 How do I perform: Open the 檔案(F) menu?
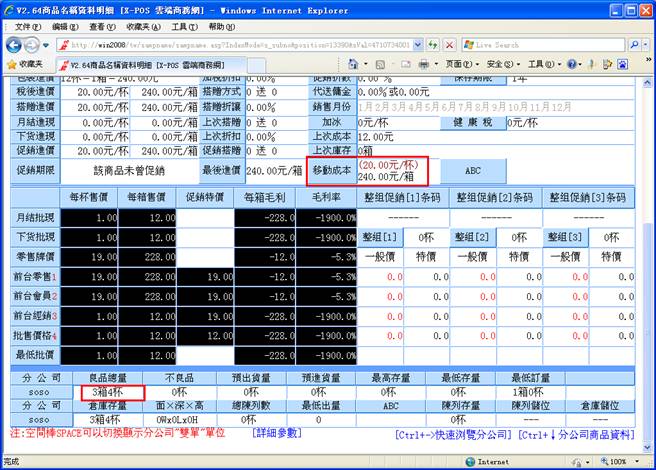22,26
